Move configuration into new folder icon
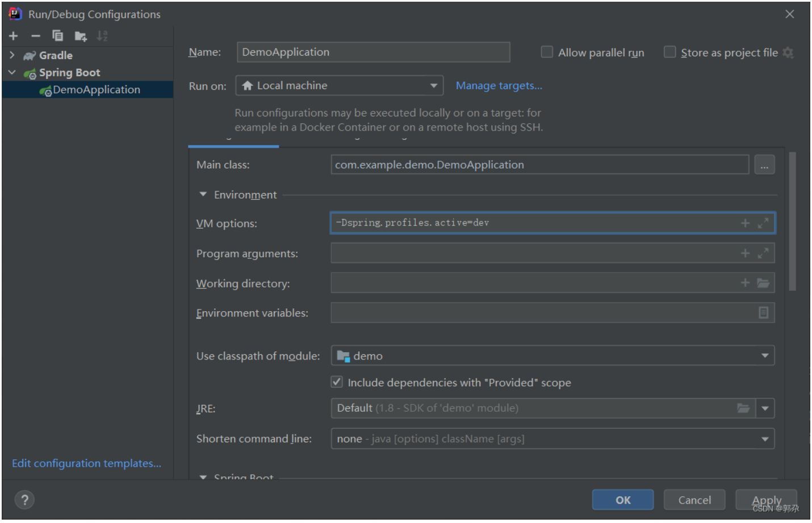The height and width of the screenshot is (523, 812). [81, 36]
